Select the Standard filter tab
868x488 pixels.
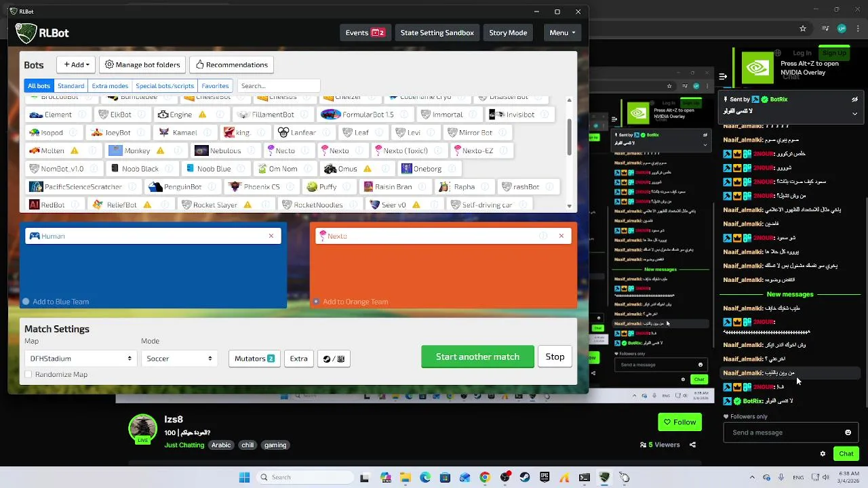point(71,85)
